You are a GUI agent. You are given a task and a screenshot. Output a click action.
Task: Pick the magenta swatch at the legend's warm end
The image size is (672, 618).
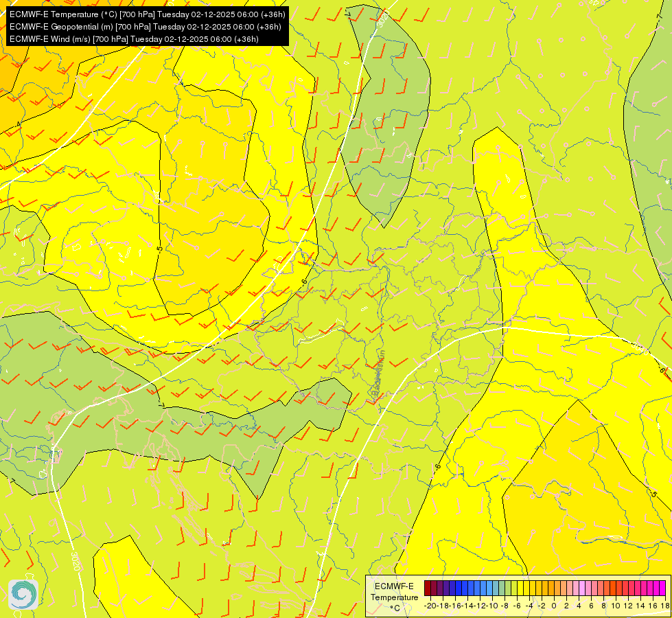[662, 588]
